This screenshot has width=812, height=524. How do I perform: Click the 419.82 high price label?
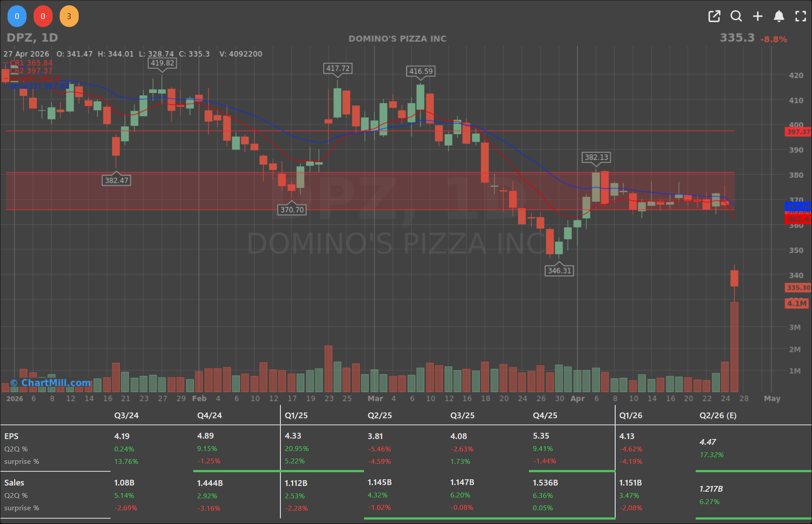pos(162,63)
